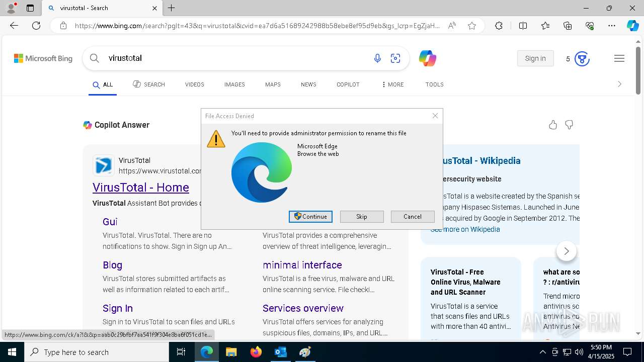
Task: Search using an image icon
Action: click(x=395, y=59)
